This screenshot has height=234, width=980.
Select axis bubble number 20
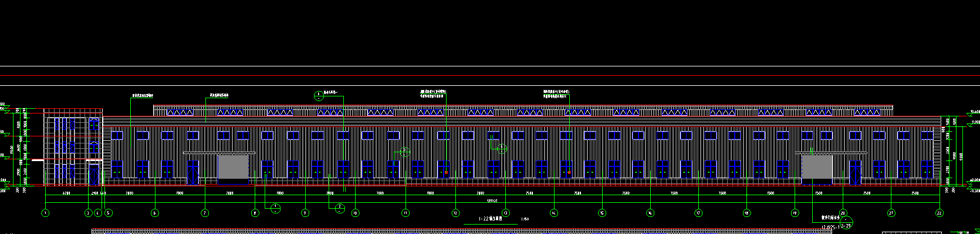tap(843, 213)
